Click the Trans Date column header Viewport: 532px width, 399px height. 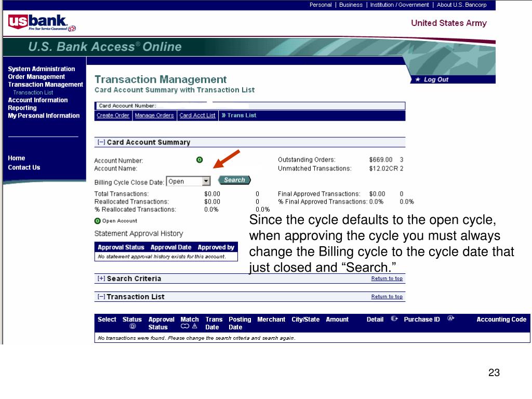coord(214,323)
